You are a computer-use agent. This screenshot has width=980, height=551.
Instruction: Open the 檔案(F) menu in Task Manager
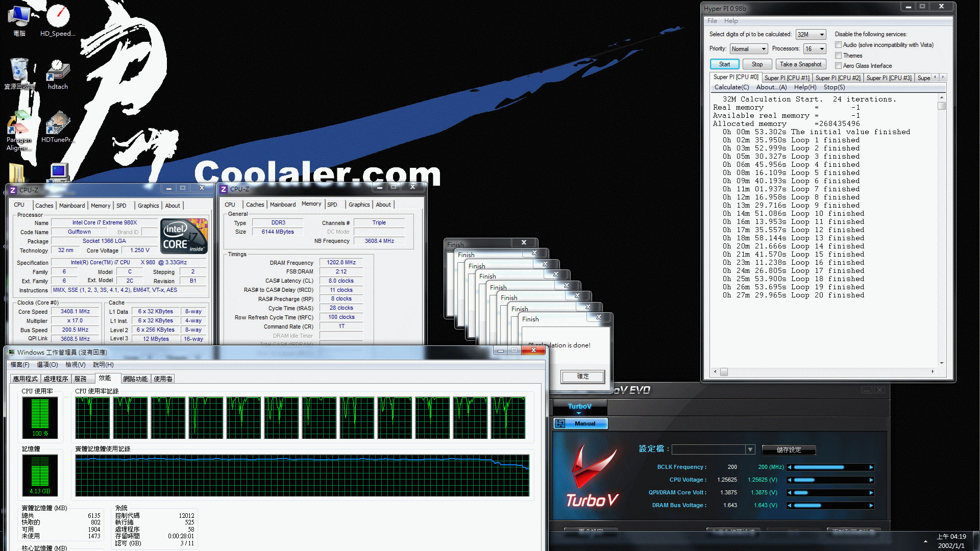coord(20,365)
